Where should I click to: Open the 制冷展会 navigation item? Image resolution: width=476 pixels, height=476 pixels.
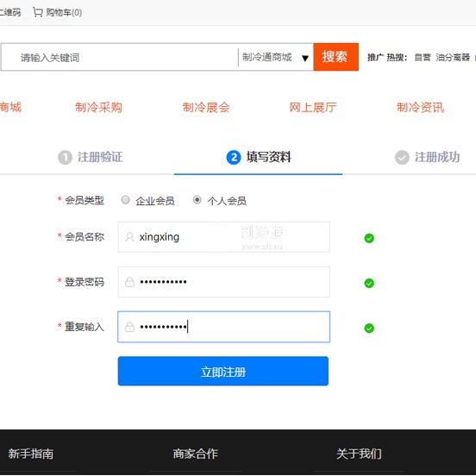206,108
